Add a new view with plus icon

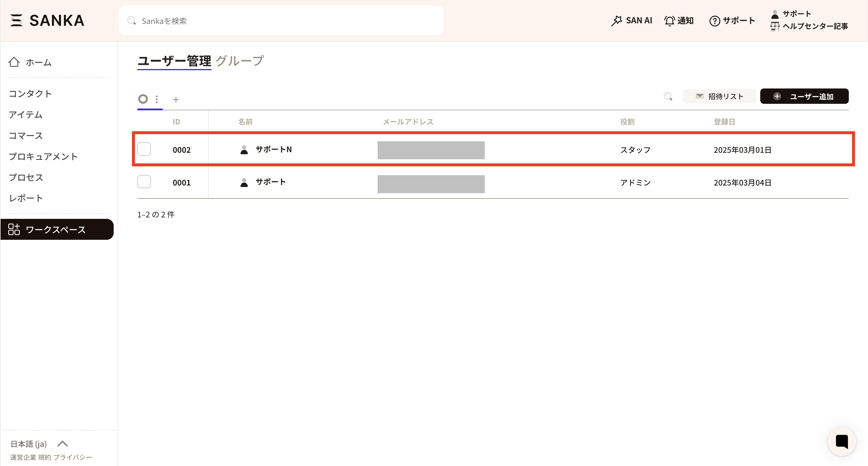[x=176, y=99]
